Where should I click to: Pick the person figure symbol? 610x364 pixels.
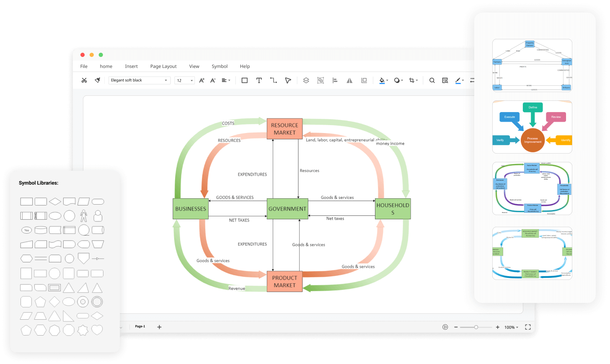pyautogui.click(x=84, y=216)
